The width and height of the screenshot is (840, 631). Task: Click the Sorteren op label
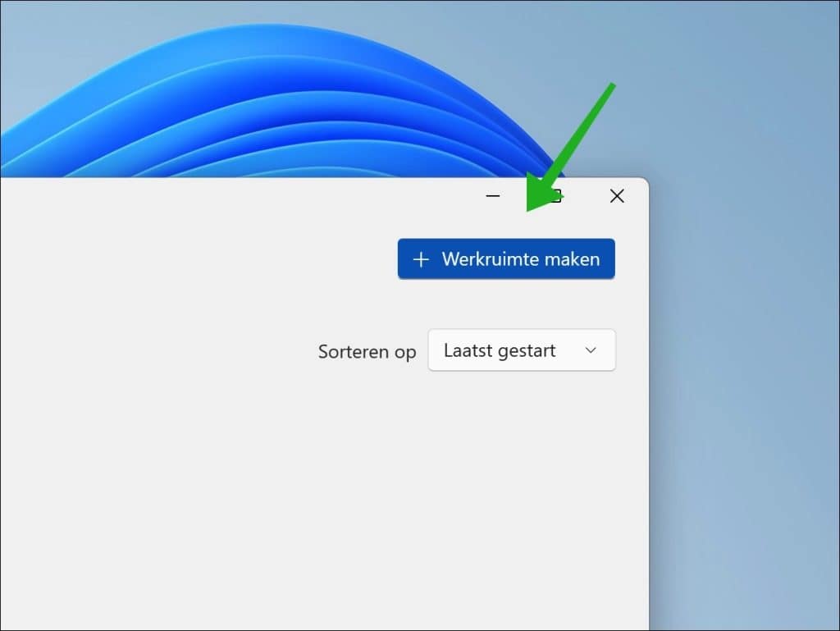click(x=367, y=352)
